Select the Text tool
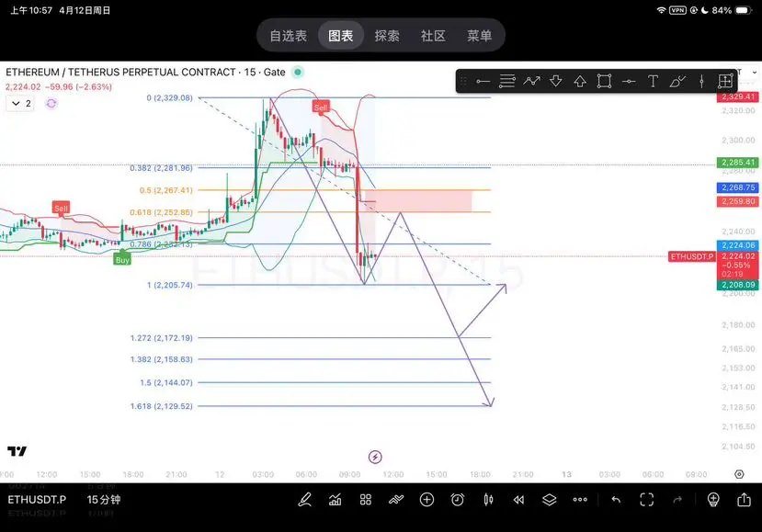The height and width of the screenshot is (532, 762). 653,81
